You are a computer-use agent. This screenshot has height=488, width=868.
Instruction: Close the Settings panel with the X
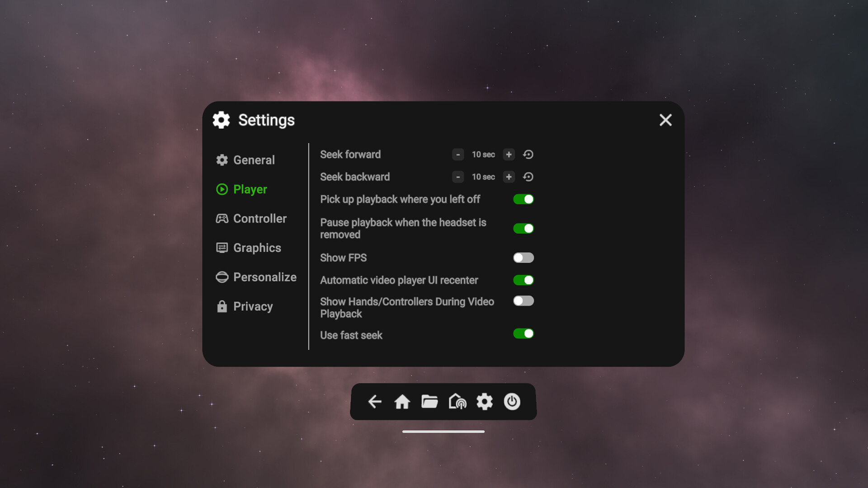tap(665, 120)
